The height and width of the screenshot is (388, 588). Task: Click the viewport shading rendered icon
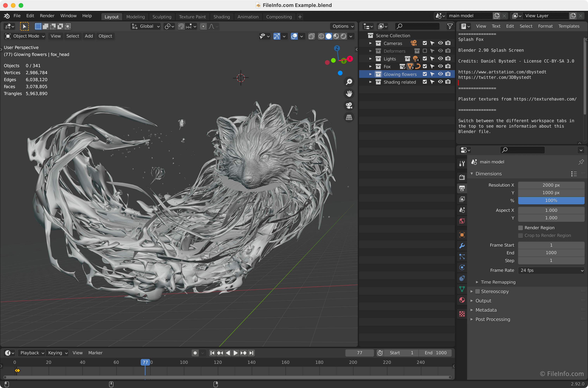(x=344, y=36)
